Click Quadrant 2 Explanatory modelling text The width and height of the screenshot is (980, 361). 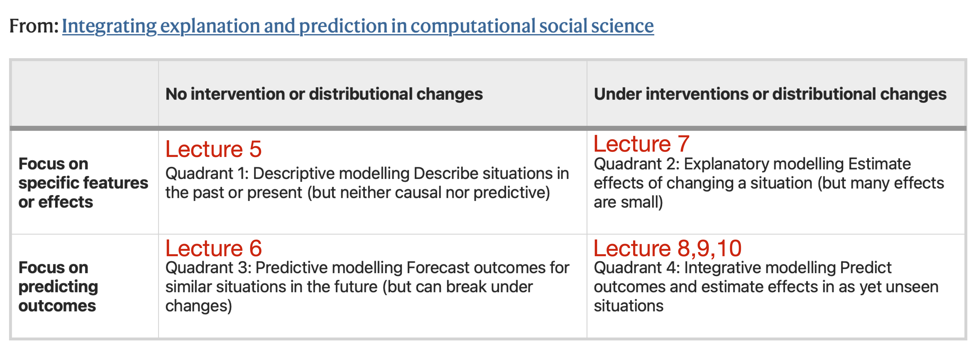pyautogui.click(x=769, y=183)
